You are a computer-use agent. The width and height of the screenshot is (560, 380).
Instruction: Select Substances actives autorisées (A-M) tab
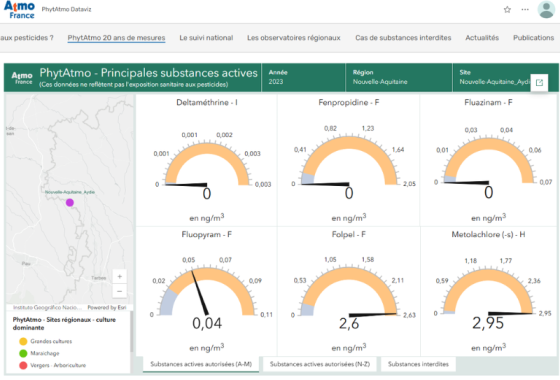coord(201,364)
